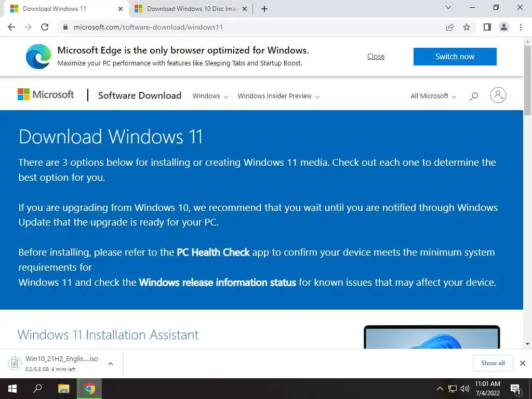Share this page via the share icon
Image resolution: width=532 pixels, height=399 pixels.
pyautogui.click(x=450, y=27)
